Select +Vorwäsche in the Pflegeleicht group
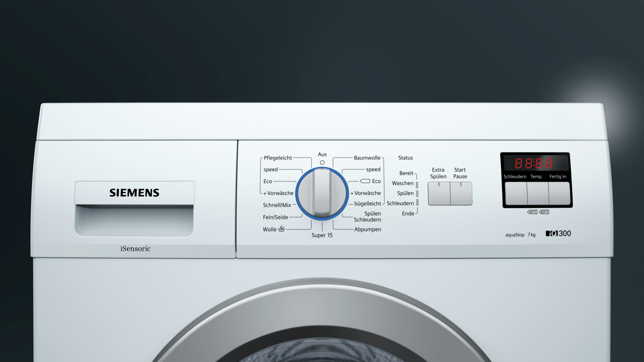This screenshot has width=644, height=362. [x=278, y=193]
